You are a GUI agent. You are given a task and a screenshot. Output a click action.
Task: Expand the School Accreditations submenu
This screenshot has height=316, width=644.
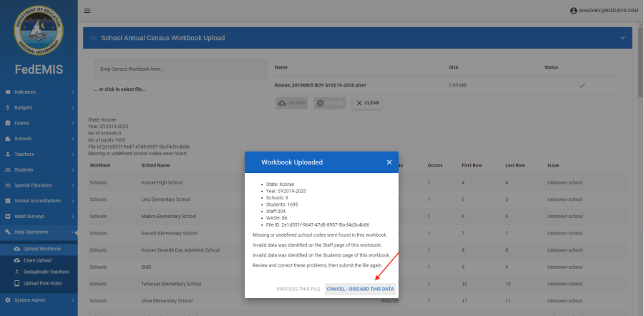[x=73, y=201]
